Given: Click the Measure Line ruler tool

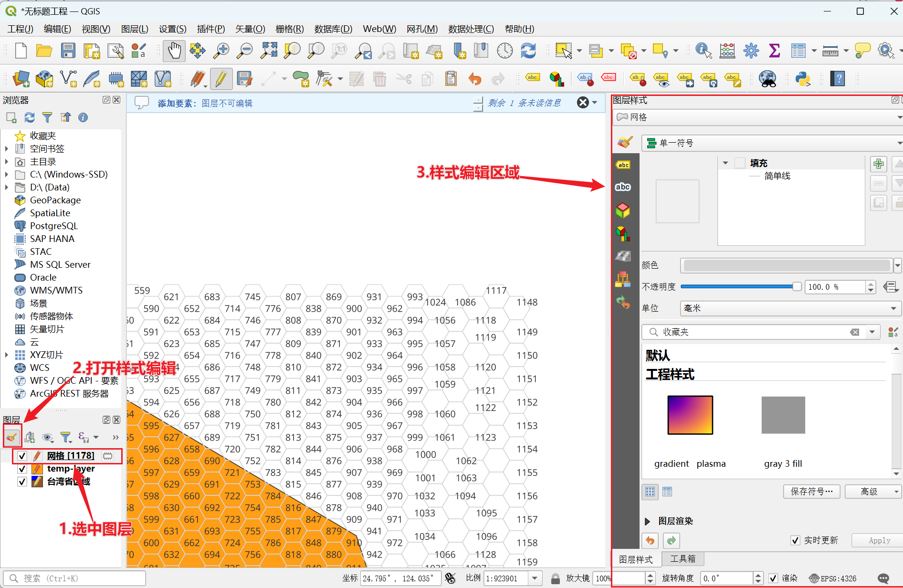Looking at the screenshot, I should pos(830,51).
